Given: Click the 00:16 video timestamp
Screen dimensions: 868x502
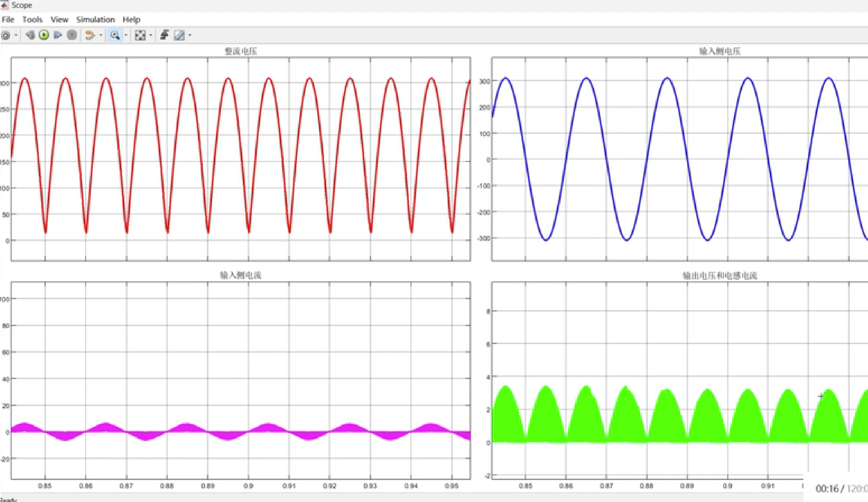Looking at the screenshot, I should (827, 489).
